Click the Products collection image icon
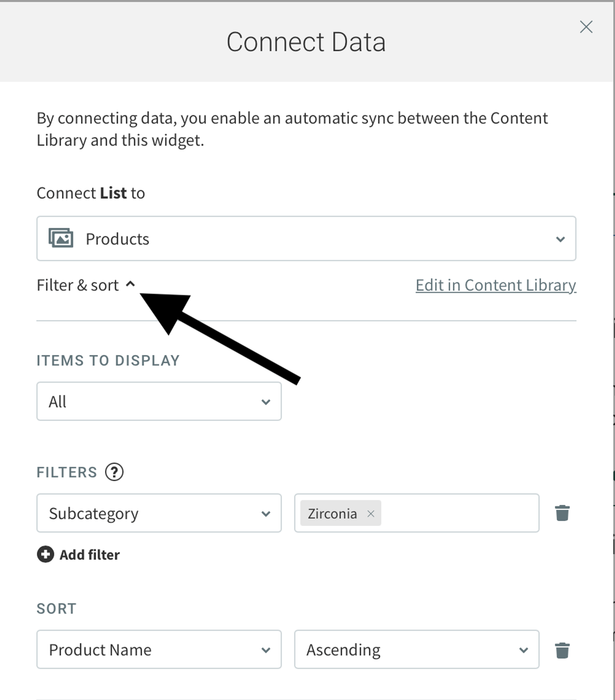 click(x=61, y=238)
